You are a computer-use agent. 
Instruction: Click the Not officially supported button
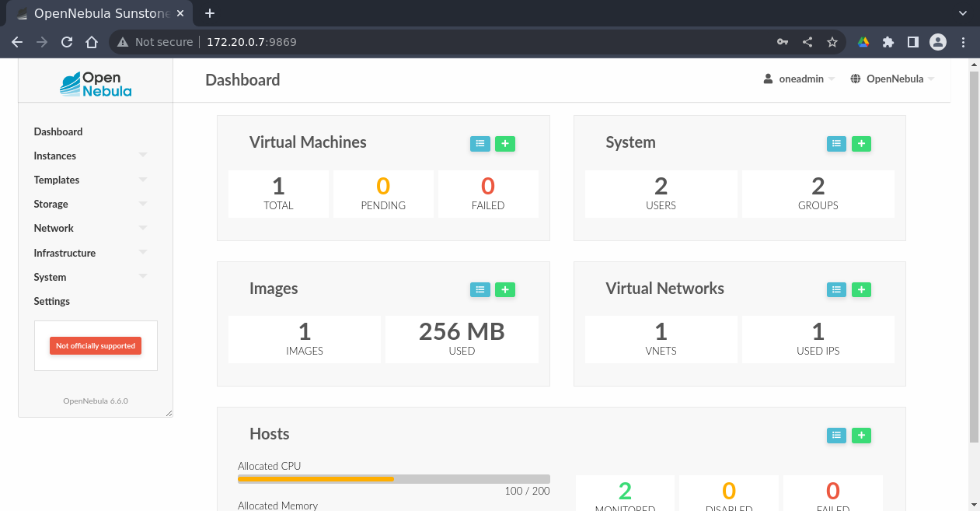coord(96,346)
